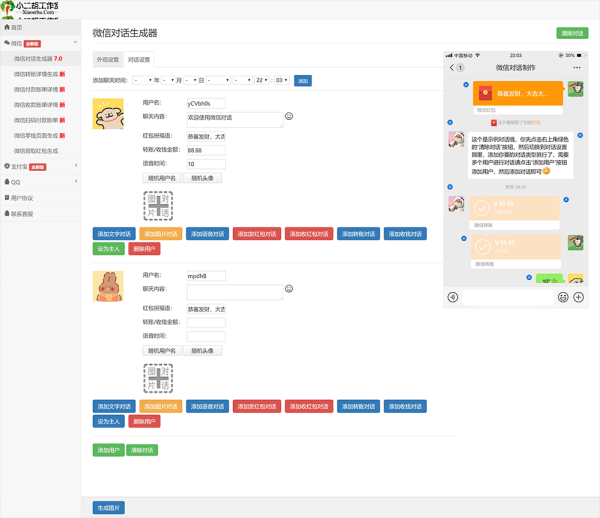Click 随机头像 under user mpdh8

pyautogui.click(x=202, y=351)
